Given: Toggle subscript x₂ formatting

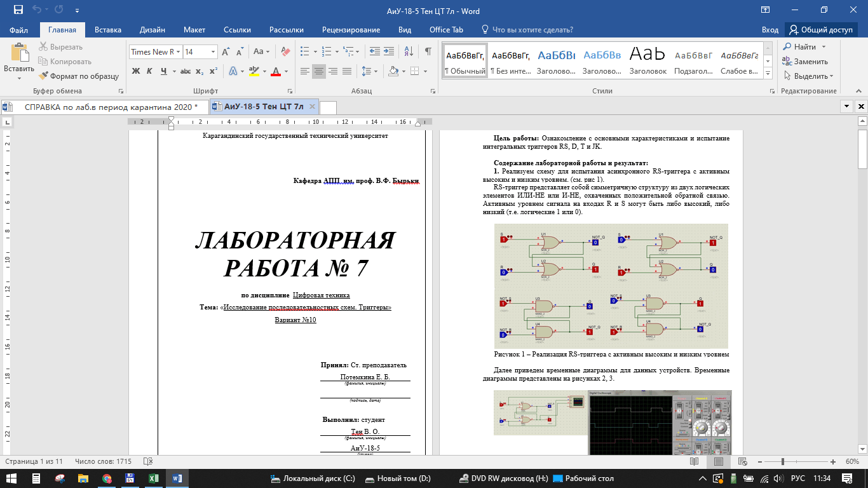Looking at the screenshot, I should (200, 71).
